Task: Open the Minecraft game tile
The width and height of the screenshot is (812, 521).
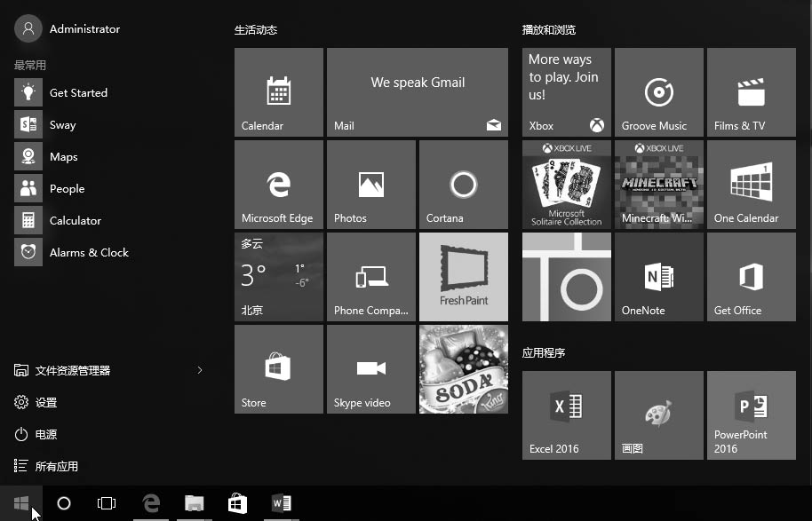Action: pyautogui.click(x=658, y=184)
